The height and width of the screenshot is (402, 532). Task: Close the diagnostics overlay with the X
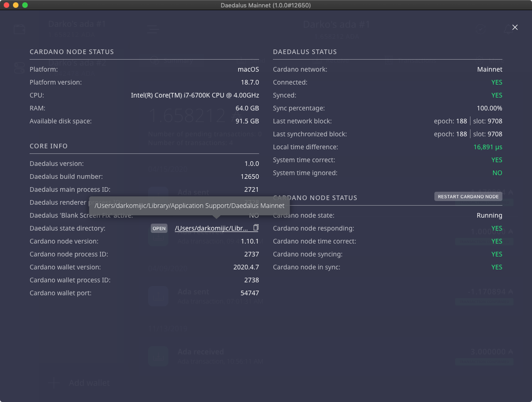point(515,27)
